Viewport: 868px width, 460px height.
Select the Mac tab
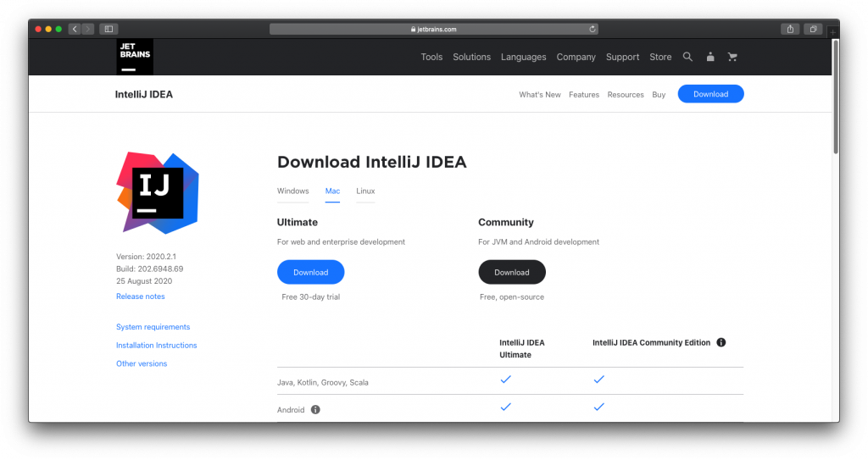(x=332, y=191)
